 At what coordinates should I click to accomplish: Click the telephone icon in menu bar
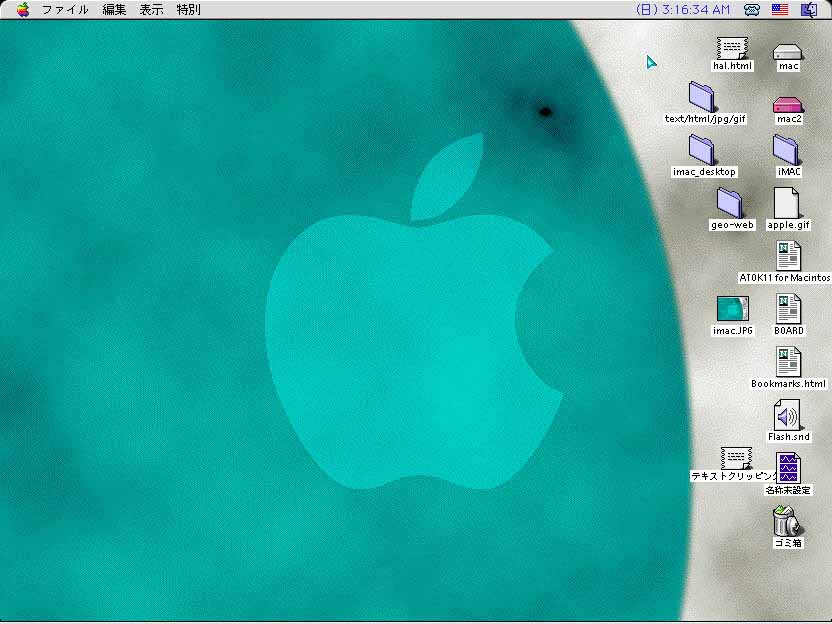(x=751, y=10)
